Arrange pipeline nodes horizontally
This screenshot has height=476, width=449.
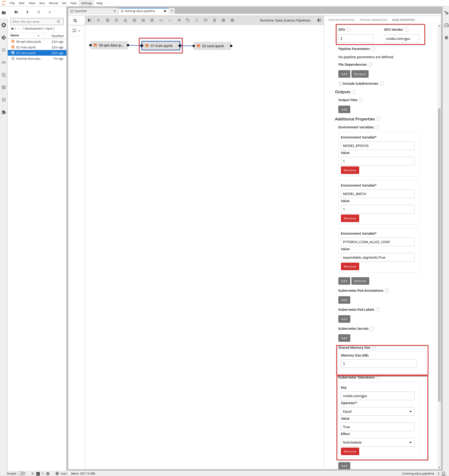(223, 20)
